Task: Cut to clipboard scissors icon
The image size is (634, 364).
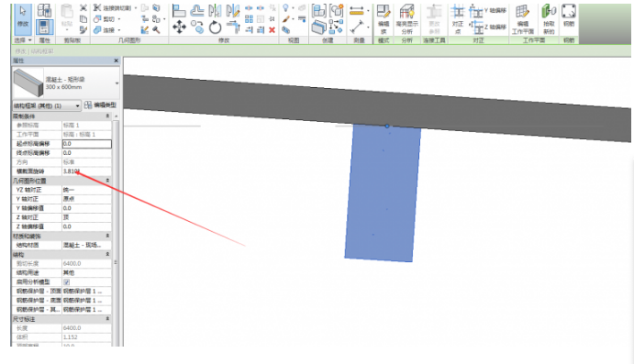Action: click(83, 7)
